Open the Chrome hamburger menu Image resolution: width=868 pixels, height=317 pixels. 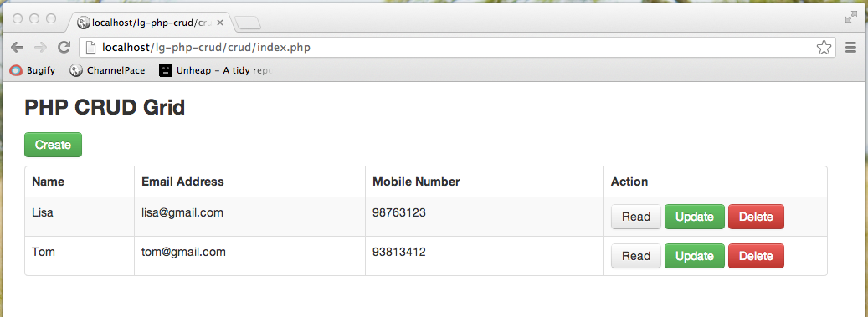(851, 48)
